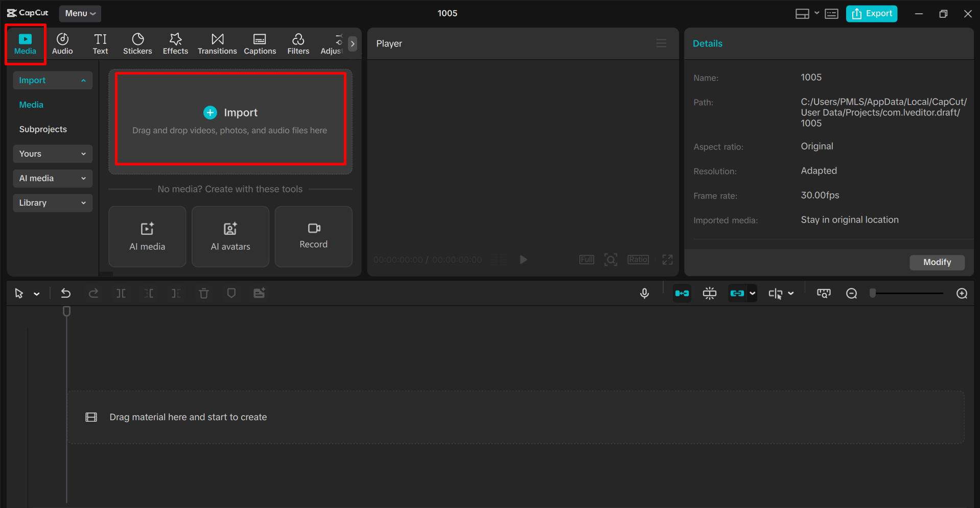Select the Record tool

[313, 236]
